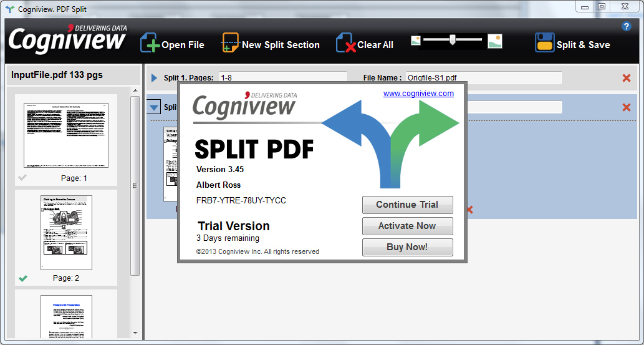Adjust the thumbnail zoom slider handle
644x345 pixels.
(452, 39)
